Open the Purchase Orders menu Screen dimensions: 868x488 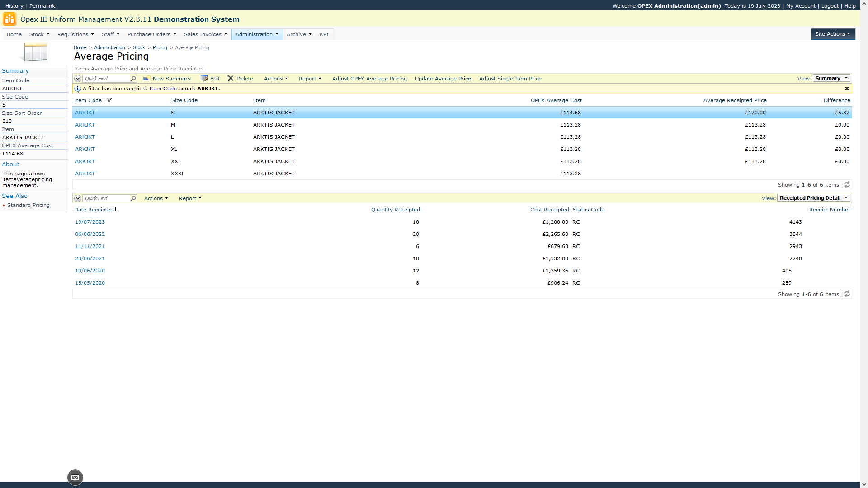[x=151, y=34]
